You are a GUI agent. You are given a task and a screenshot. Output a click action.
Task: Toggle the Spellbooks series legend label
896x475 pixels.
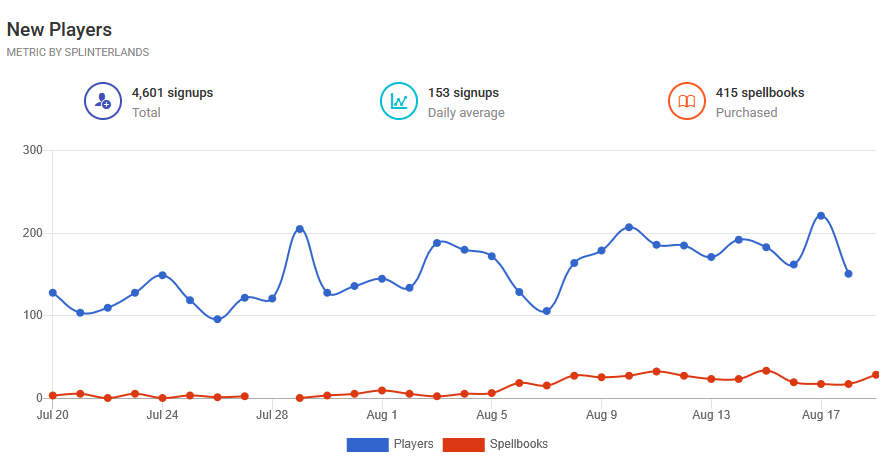(x=518, y=444)
